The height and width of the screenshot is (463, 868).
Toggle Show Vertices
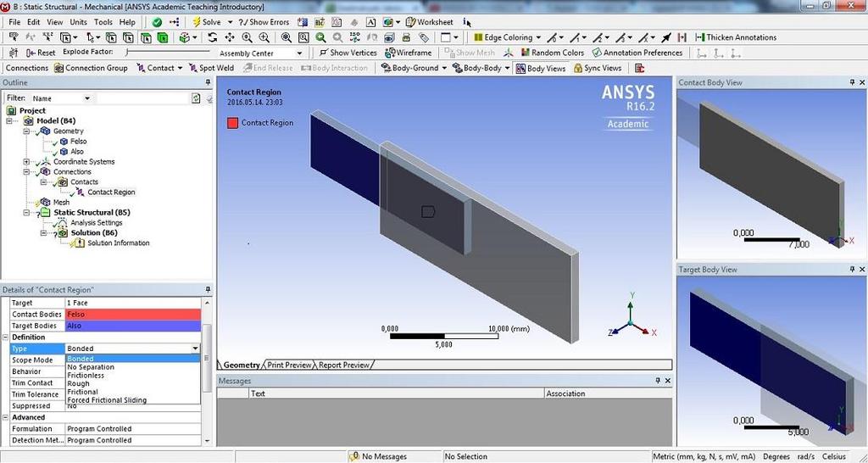pos(348,53)
